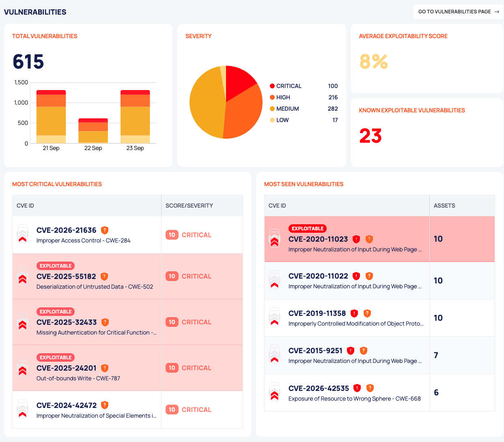Click the CVE ID header in Most Seen table
The width and height of the screenshot is (504, 442).
277,206
